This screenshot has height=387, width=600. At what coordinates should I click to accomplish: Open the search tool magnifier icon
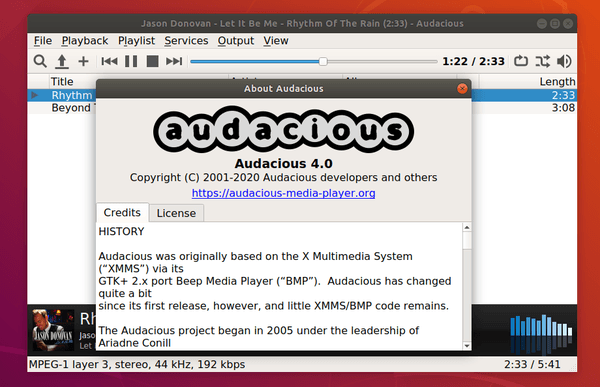(40, 61)
